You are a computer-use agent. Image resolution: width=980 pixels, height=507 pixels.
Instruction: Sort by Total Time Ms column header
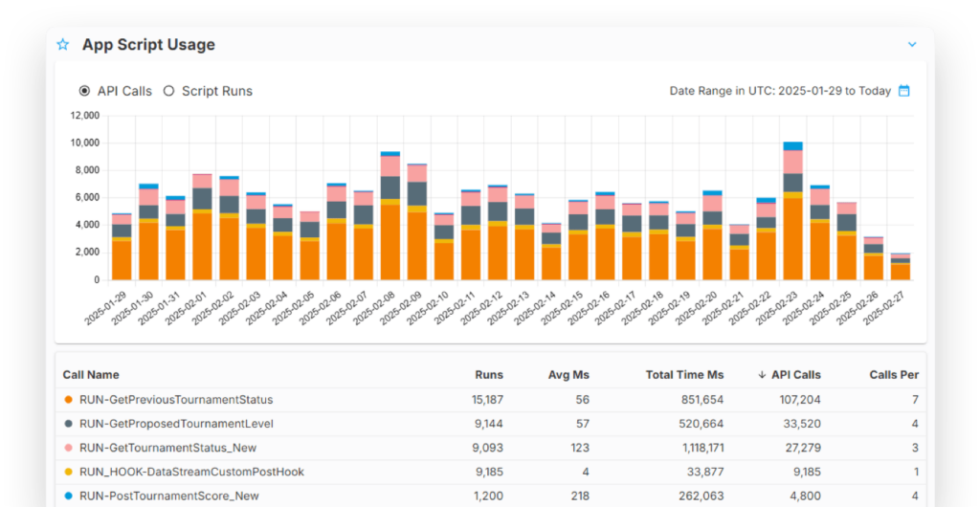point(684,375)
